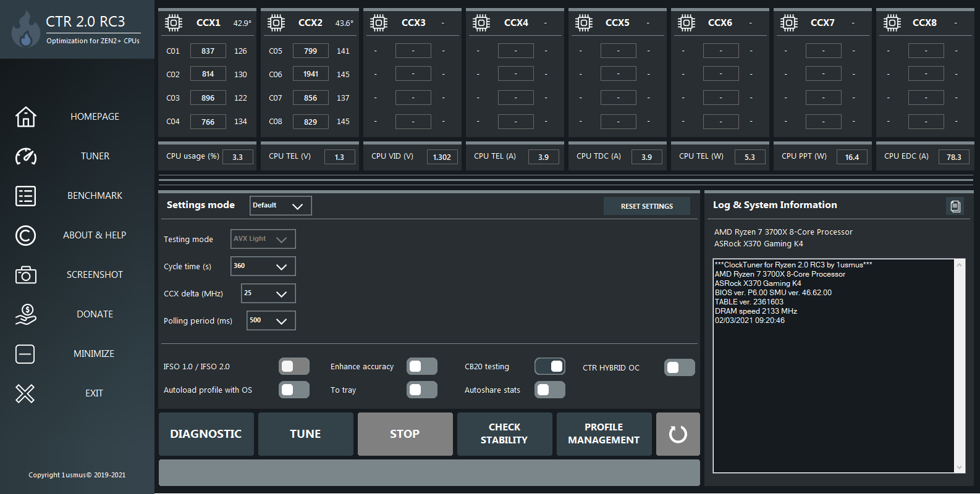The image size is (980, 494).
Task: Open CCX delta 25 dropdown
Action: [x=268, y=293]
